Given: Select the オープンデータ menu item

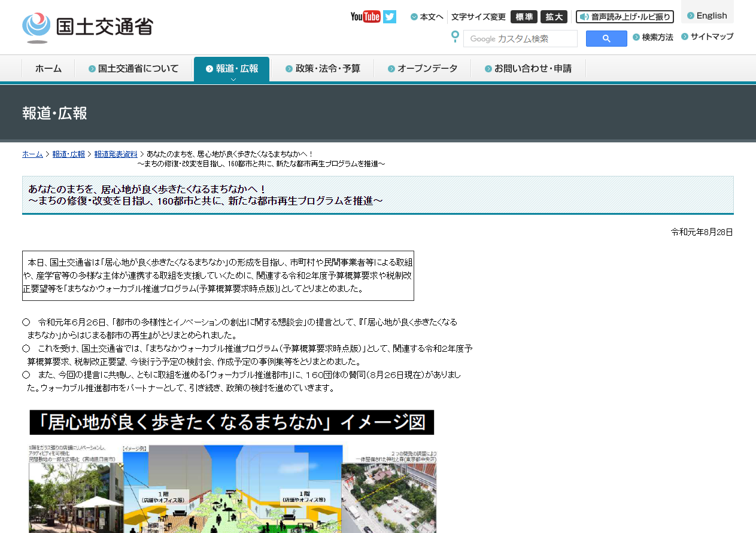Looking at the screenshot, I should tap(426, 68).
